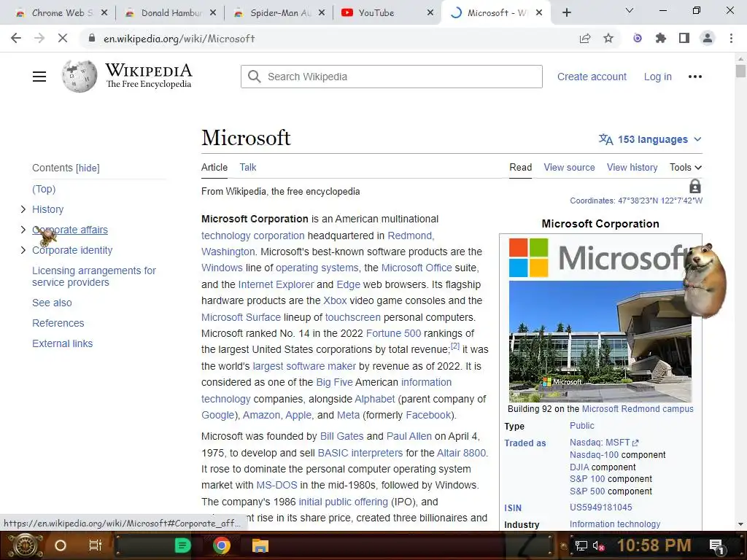Open the Extensions puzzle icon

tap(661, 39)
